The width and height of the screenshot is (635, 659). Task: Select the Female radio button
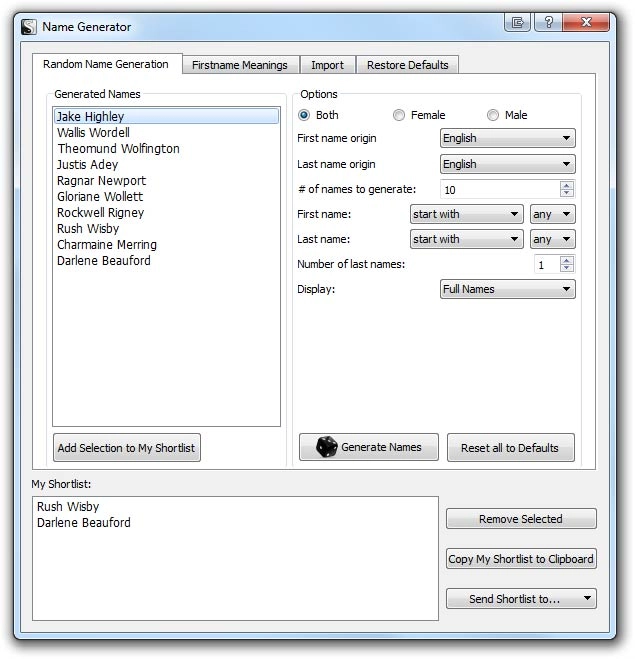[x=399, y=115]
